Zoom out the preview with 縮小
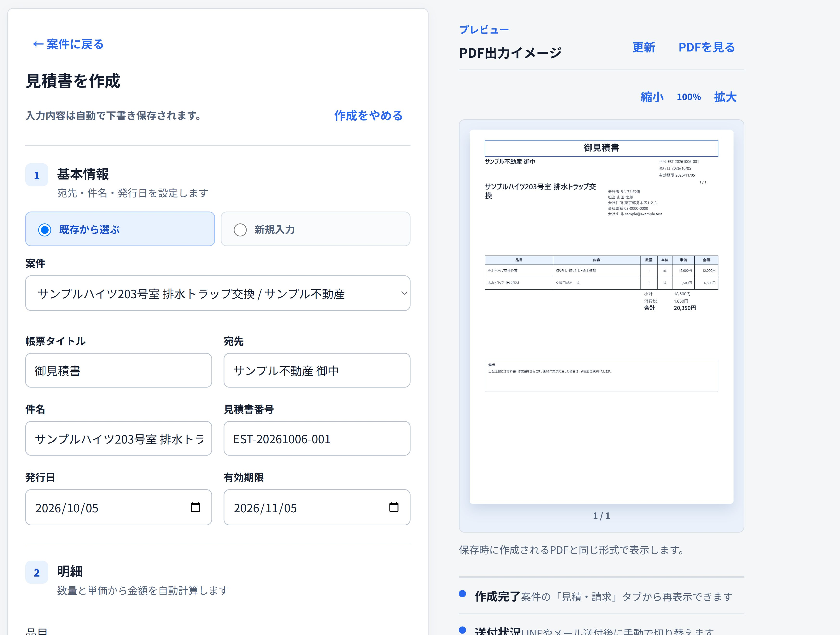This screenshot has width=840, height=635. (x=652, y=97)
